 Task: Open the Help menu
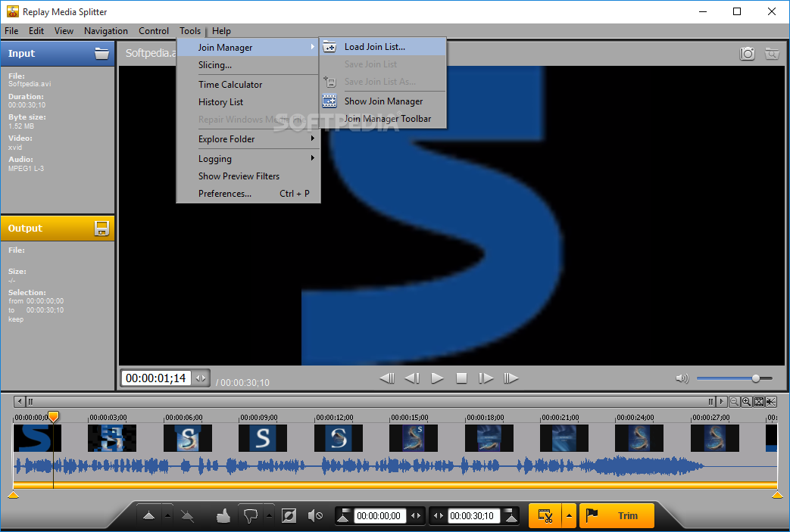point(221,31)
